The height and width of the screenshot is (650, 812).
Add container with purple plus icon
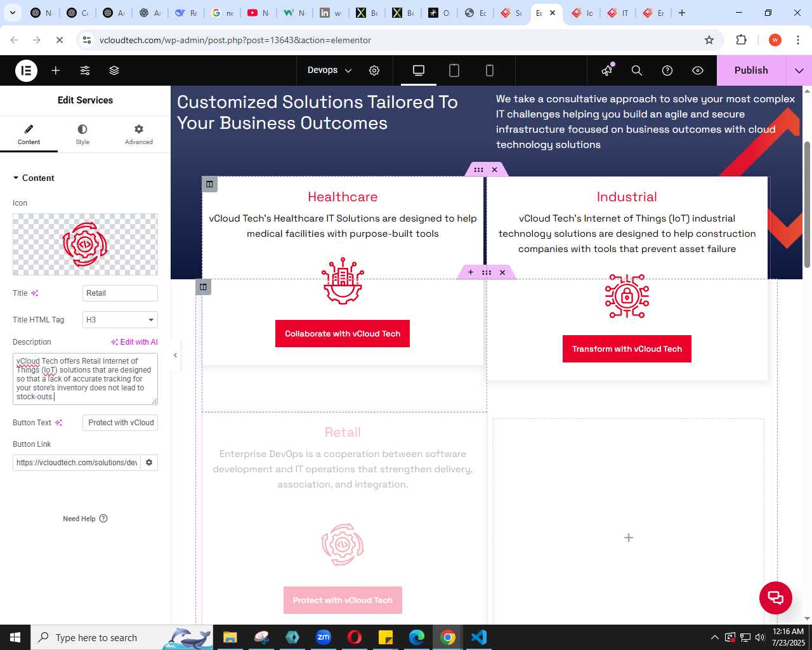[x=471, y=272]
